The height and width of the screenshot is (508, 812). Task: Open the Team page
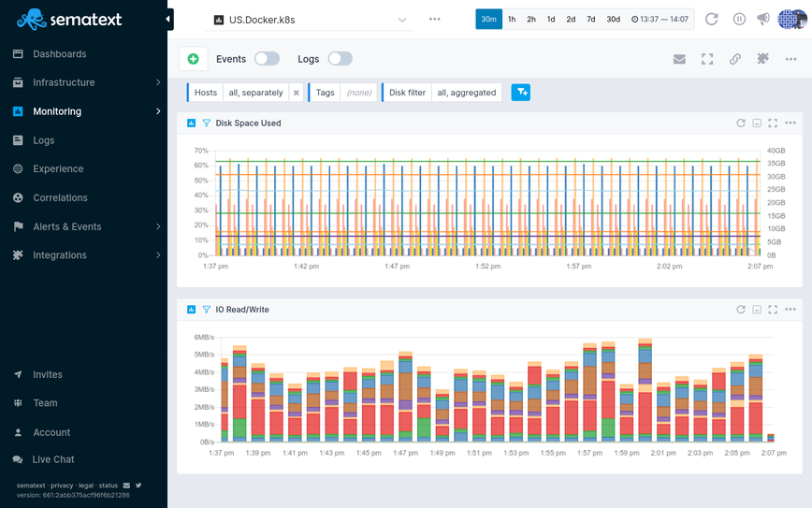point(45,403)
